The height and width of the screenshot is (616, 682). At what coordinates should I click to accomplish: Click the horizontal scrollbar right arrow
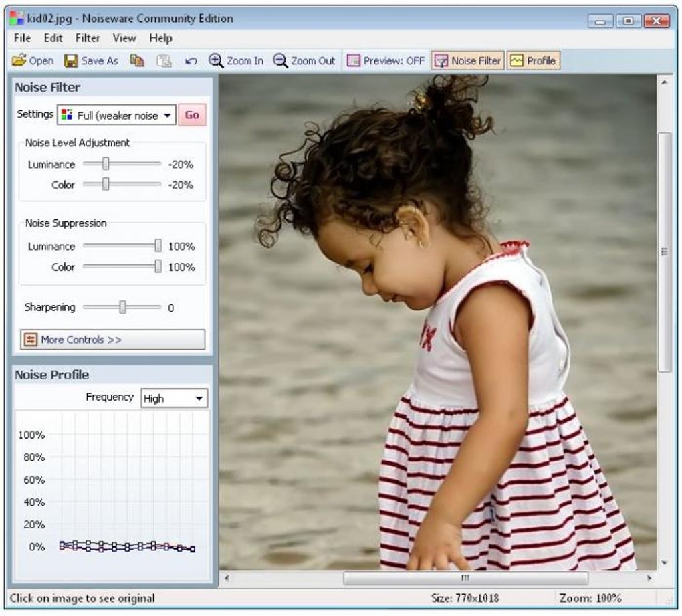pyautogui.click(x=649, y=578)
